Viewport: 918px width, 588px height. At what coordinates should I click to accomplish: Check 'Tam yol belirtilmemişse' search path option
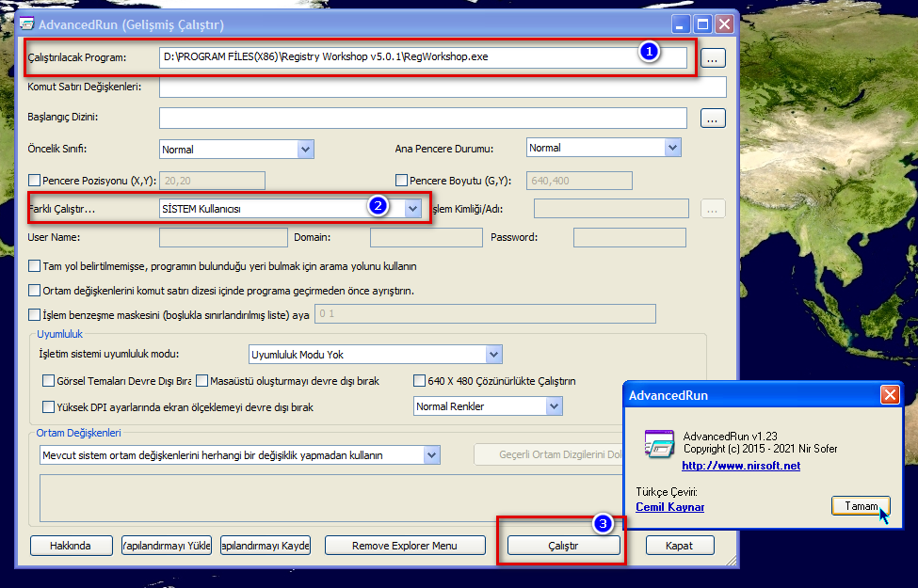35,265
